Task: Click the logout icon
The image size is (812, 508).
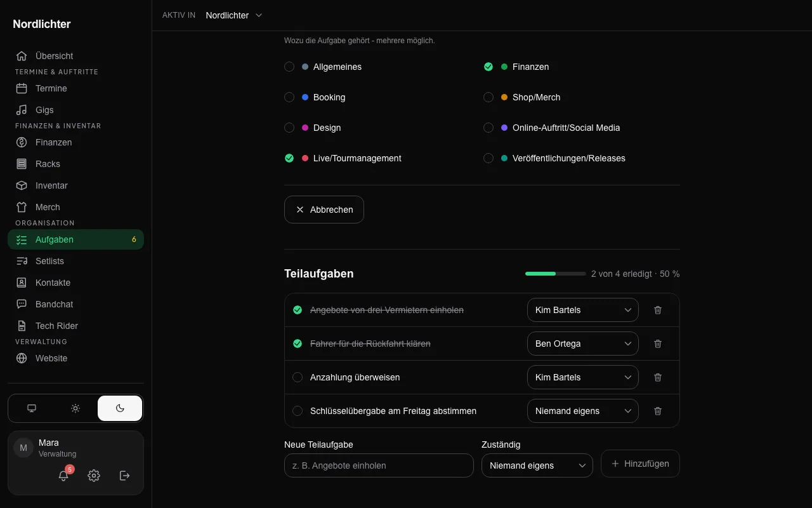Action: click(125, 476)
